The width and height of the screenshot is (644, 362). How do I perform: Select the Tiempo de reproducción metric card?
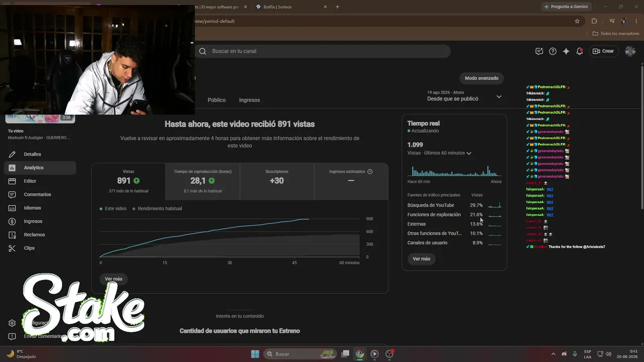pyautogui.click(x=203, y=182)
